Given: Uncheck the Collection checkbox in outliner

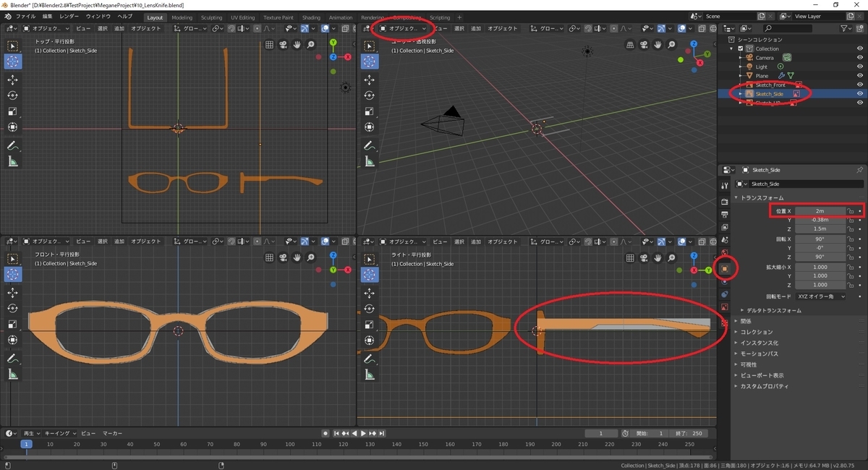Looking at the screenshot, I should click(x=741, y=48).
